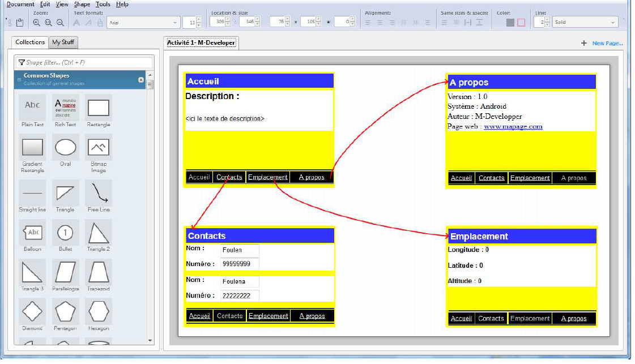Open the font family dropdown showing Arial
This screenshot has height=364, width=635.
pyautogui.click(x=143, y=23)
